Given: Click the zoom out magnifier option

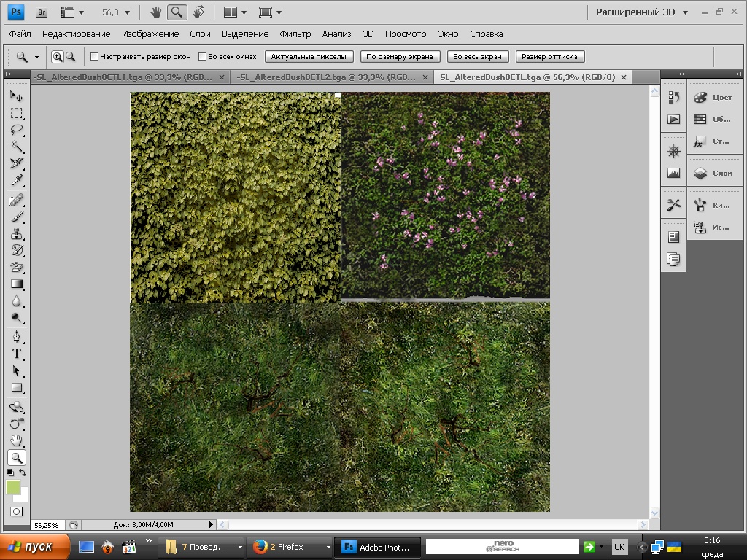Looking at the screenshot, I should coord(71,56).
